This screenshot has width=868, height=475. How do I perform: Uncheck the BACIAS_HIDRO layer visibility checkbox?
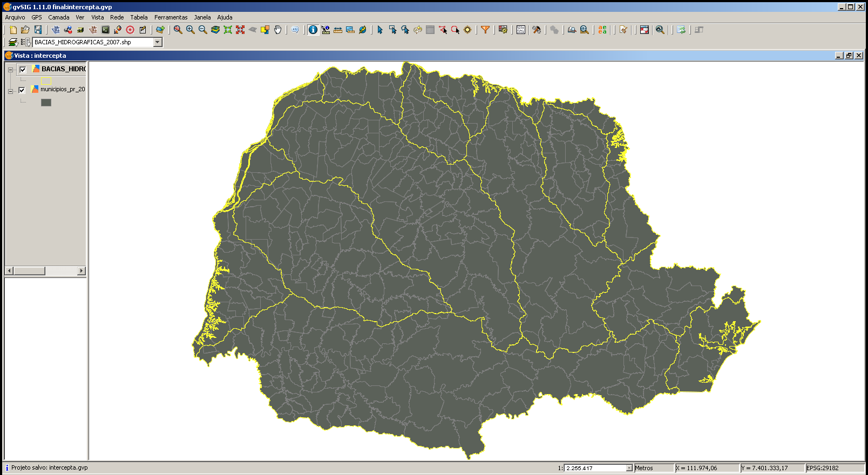click(x=23, y=70)
